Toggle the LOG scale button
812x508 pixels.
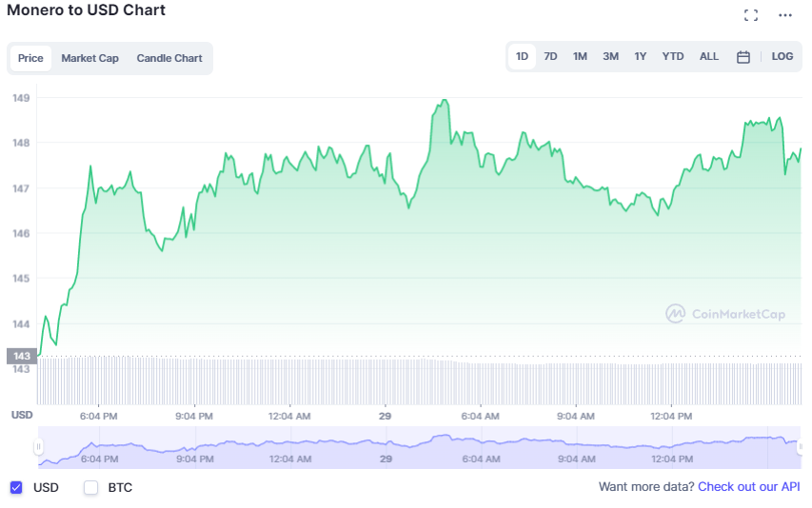click(782, 56)
